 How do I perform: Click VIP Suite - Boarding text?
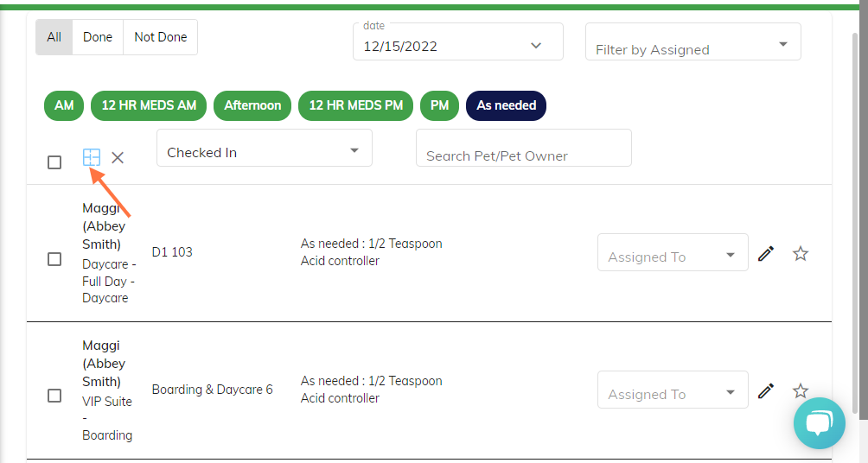(x=107, y=418)
